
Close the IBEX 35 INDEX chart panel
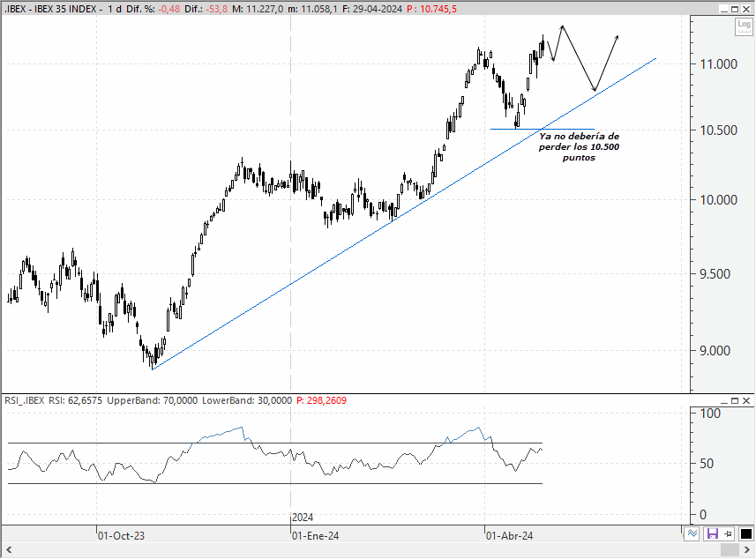pyautogui.click(x=746, y=9)
